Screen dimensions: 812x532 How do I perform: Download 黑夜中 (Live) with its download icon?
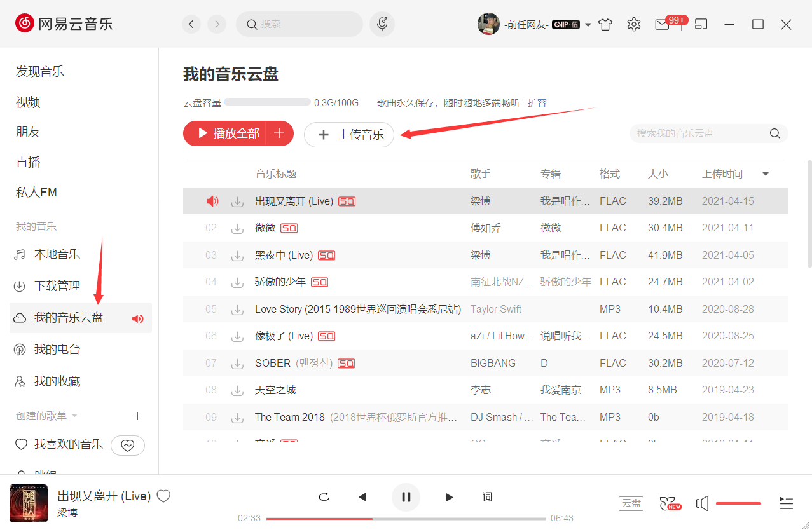(237, 256)
